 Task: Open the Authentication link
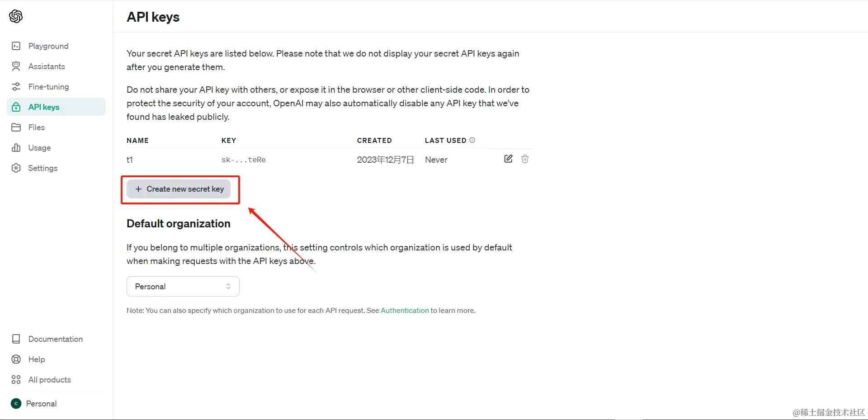404,311
